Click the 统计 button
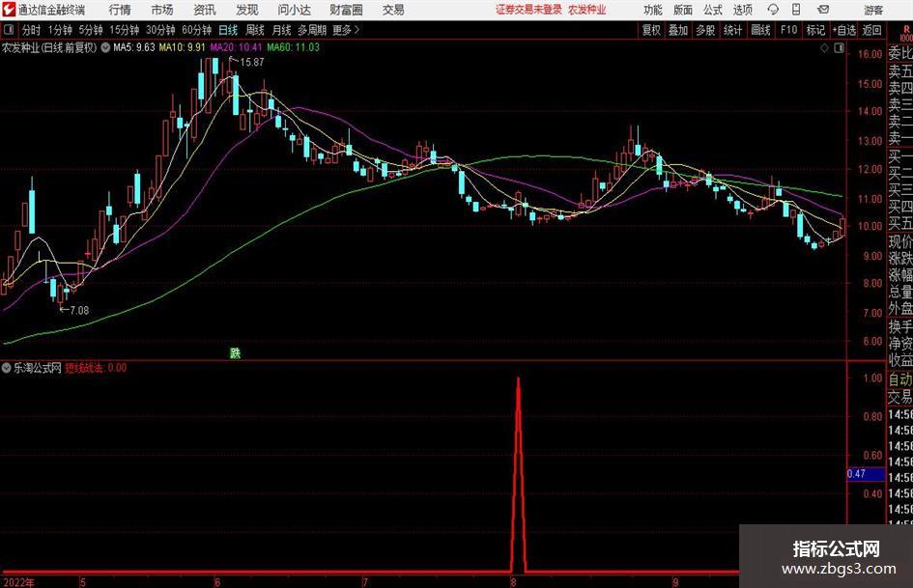Image resolution: width=913 pixels, height=588 pixels. point(732,30)
